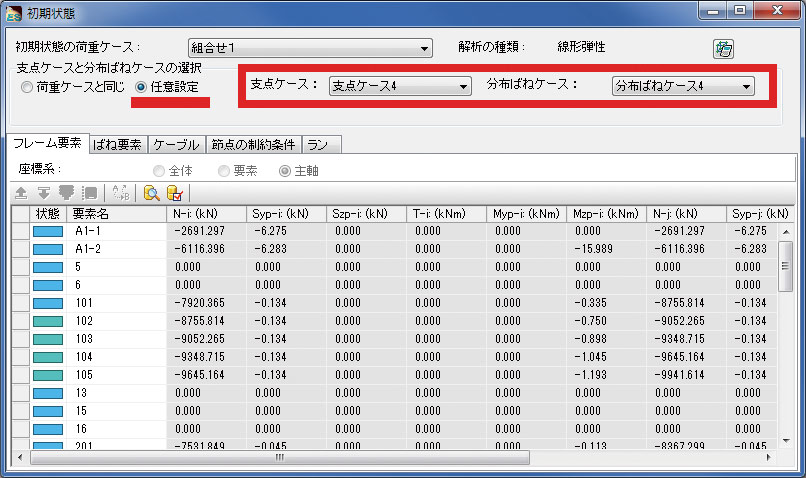Maximize the 初期状態 window
Image resolution: width=806 pixels, height=478 pixels.
coord(740,10)
